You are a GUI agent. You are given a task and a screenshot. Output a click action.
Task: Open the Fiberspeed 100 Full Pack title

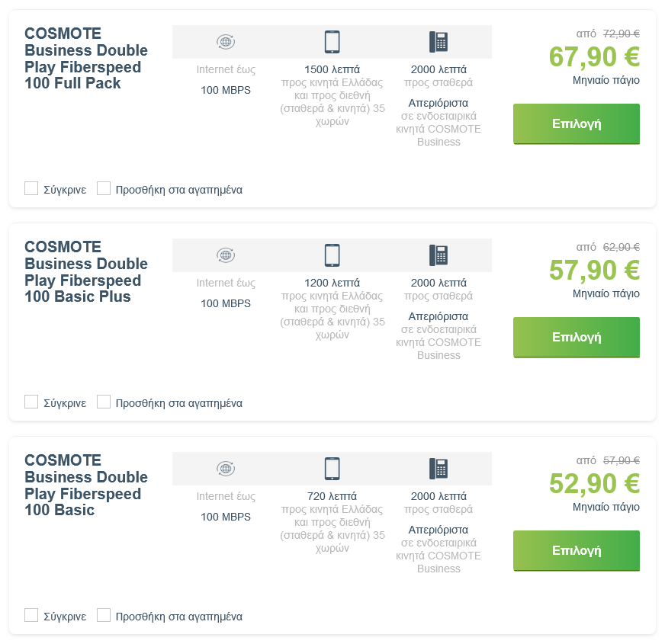[86, 59]
